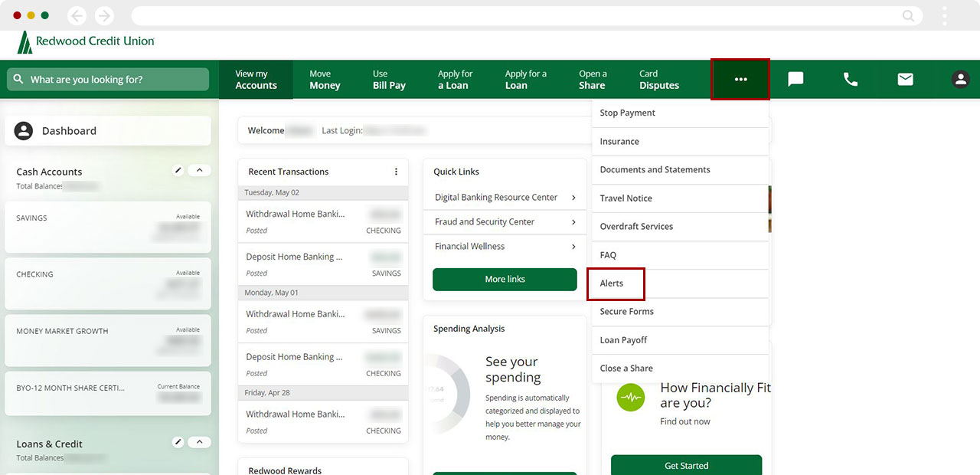
Task: Select Stop Payment from dropdown
Action: point(680,113)
